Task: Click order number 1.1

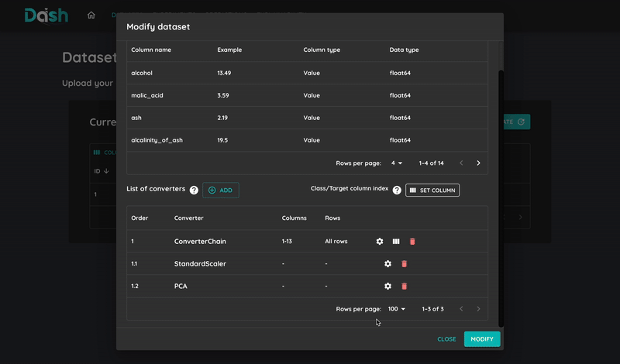Action: tap(134, 263)
